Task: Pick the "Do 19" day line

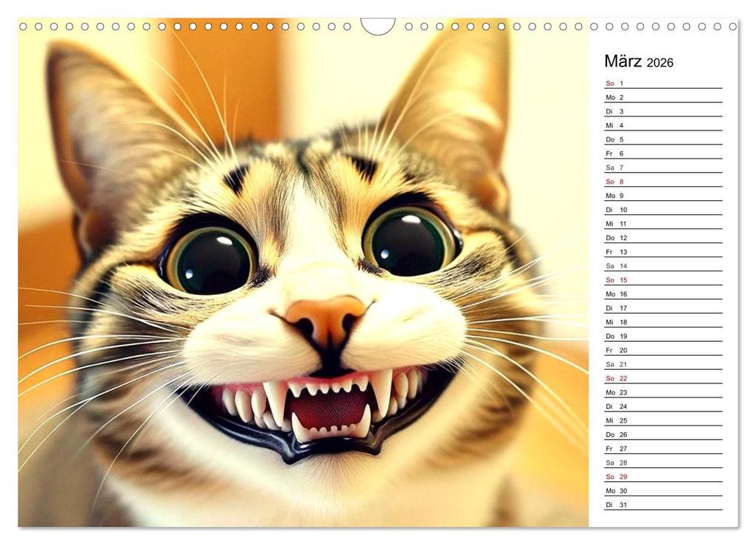Action: (663, 336)
